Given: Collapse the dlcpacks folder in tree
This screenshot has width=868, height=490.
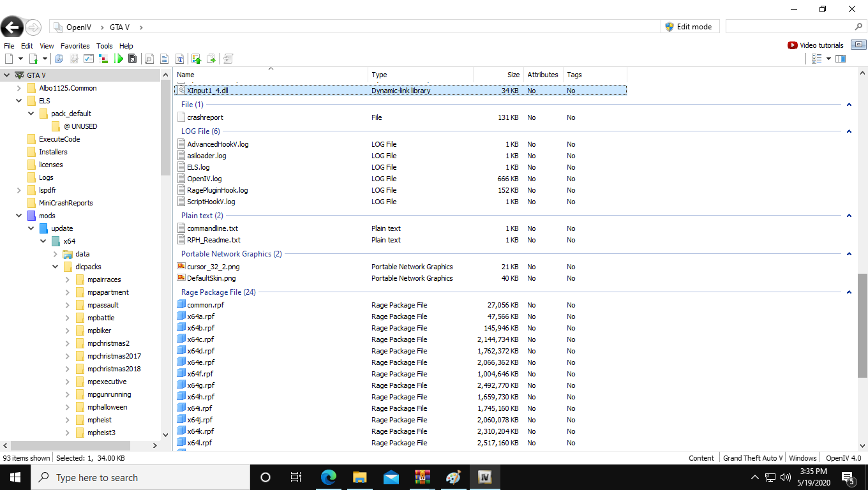Looking at the screenshot, I should [x=56, y=267].
